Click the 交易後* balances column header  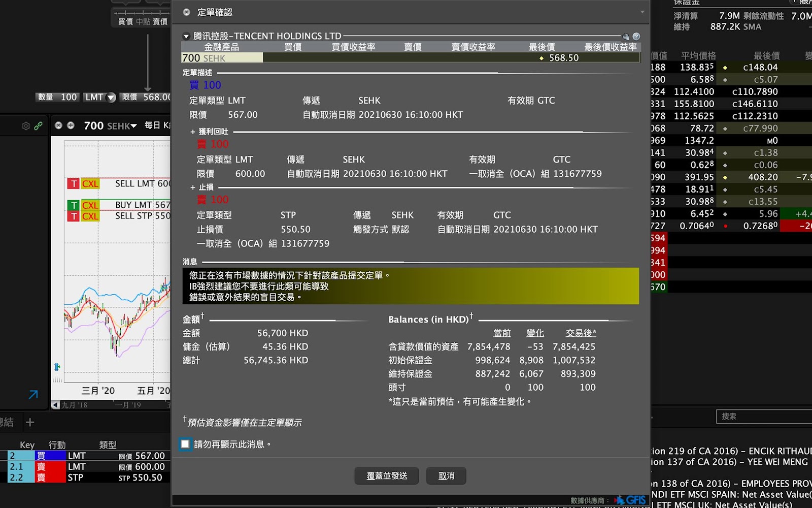click(x=581, y=333)
